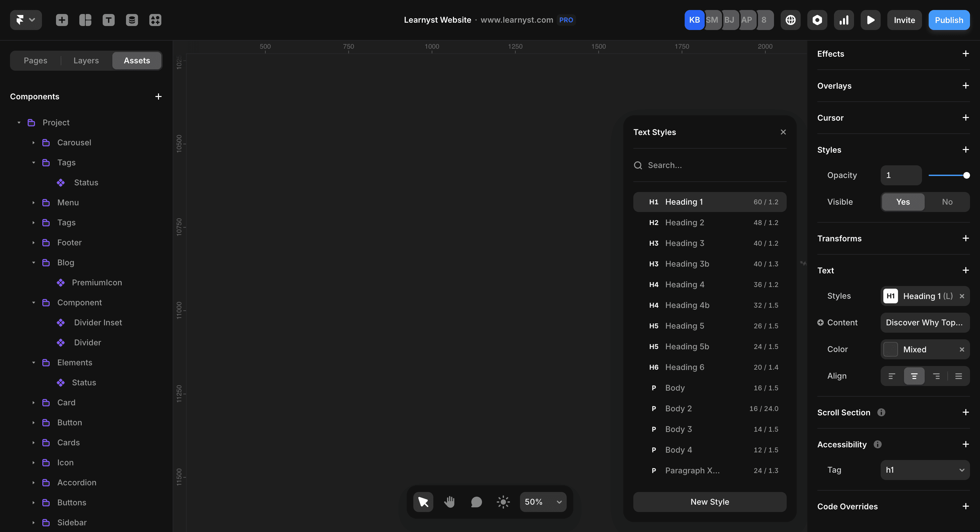Align text right
The image size is (980, 532).
936,376
